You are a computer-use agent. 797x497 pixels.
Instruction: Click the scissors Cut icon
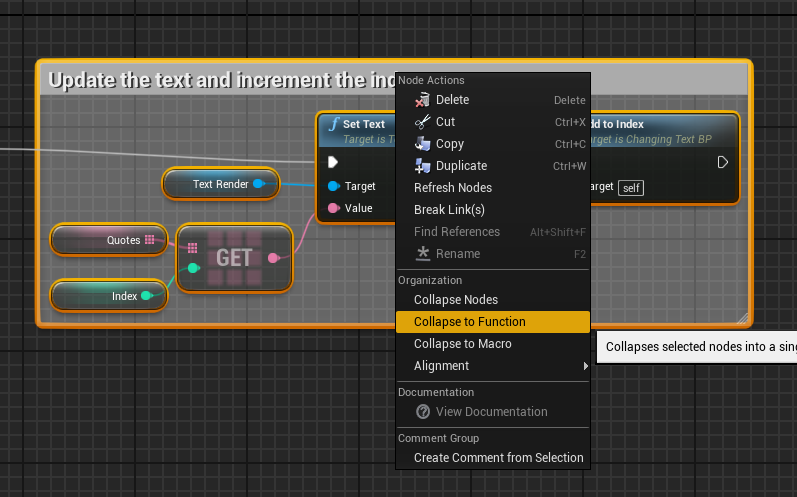pyautogui.click(x=422, y=122)
